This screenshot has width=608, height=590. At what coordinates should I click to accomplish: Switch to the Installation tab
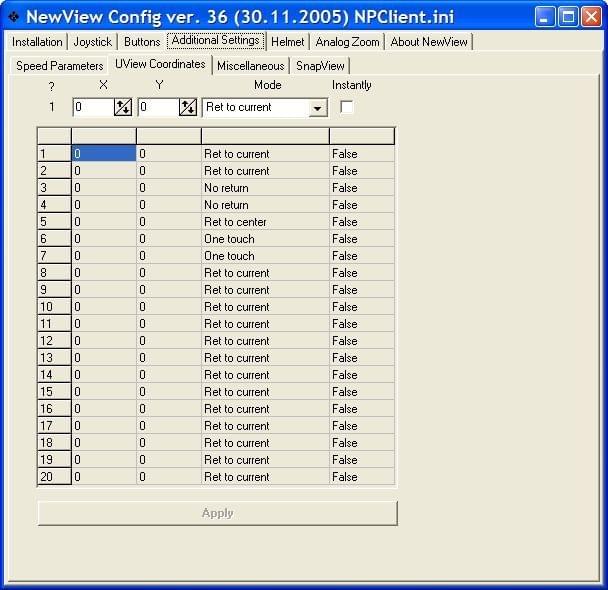[37, 42]
